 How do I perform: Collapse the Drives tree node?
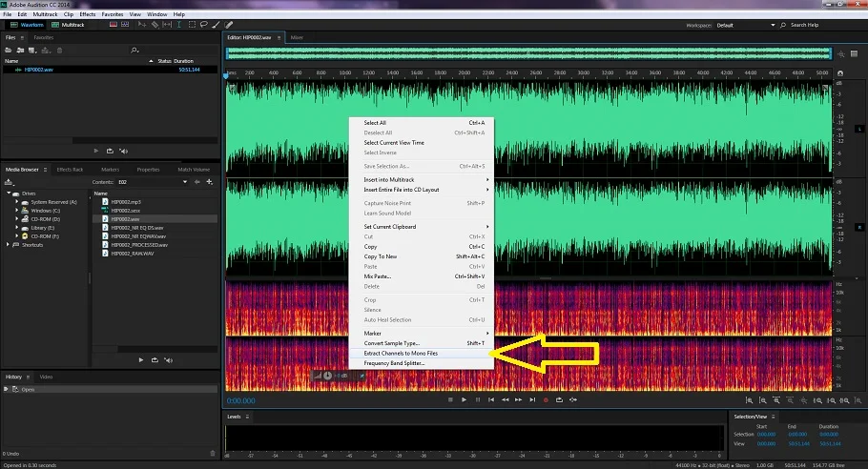9,194
